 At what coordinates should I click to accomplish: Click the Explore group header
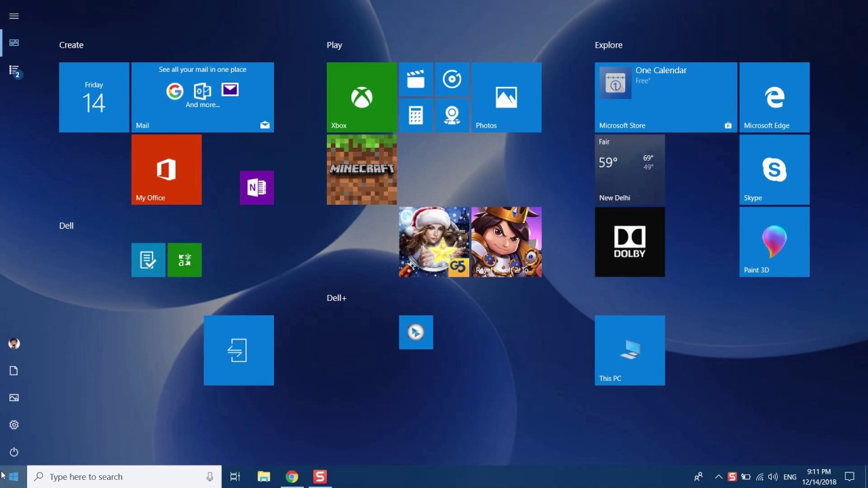point(608,45)
